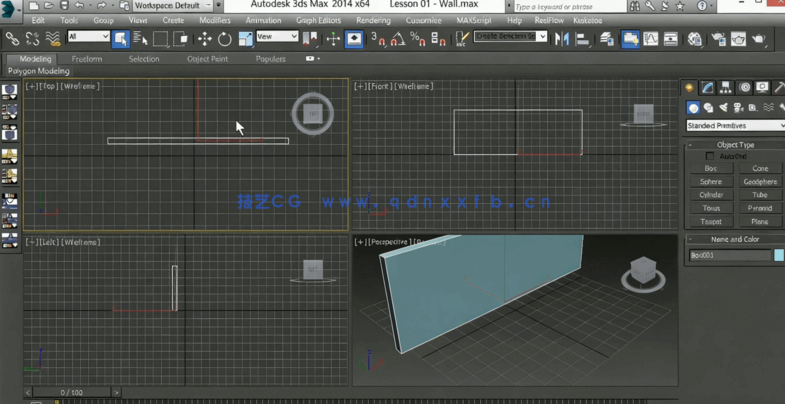Activate the Select and Rotate tool
This screenshot has height=404, width=785.
225,39
